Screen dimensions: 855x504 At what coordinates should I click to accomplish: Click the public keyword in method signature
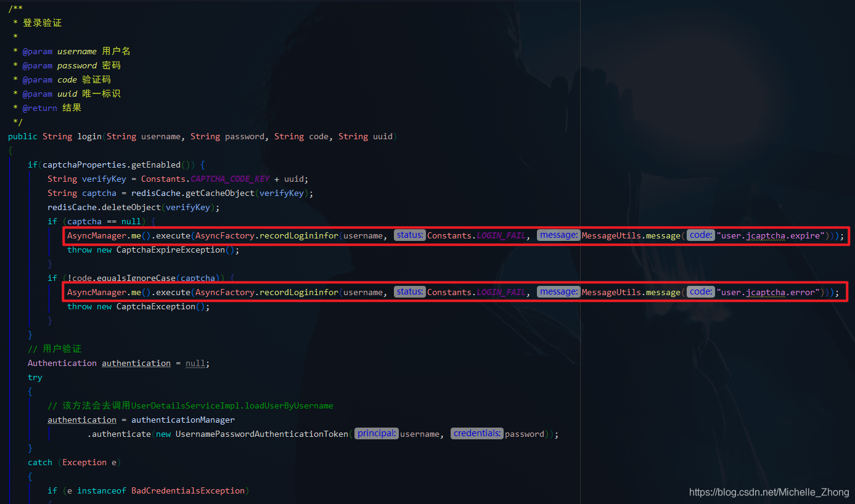coord(23,136)
